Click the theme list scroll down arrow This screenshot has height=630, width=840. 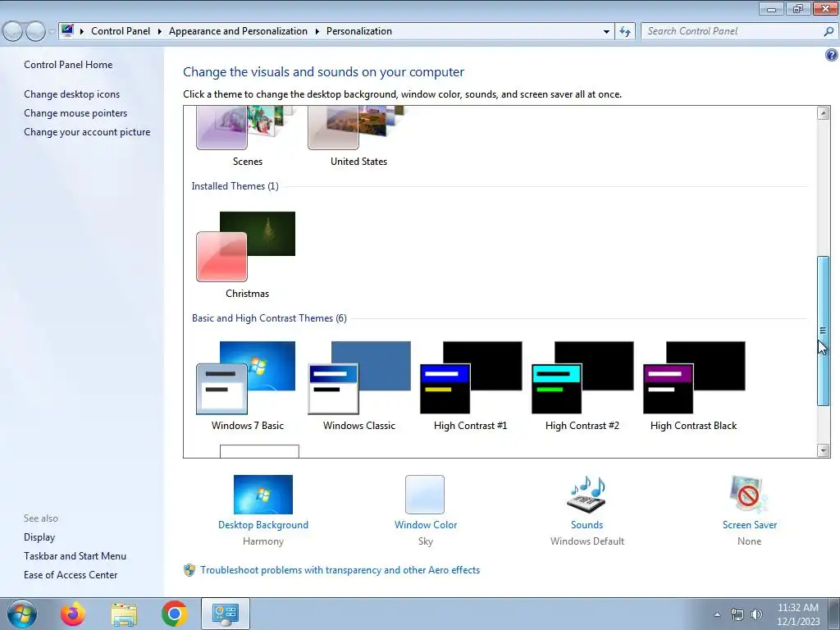tap(824, 450)
